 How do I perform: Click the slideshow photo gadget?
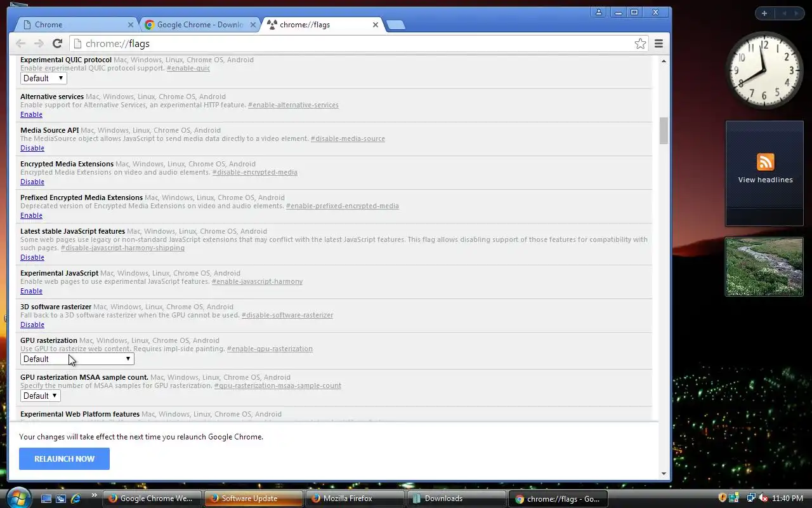[764, 267]
